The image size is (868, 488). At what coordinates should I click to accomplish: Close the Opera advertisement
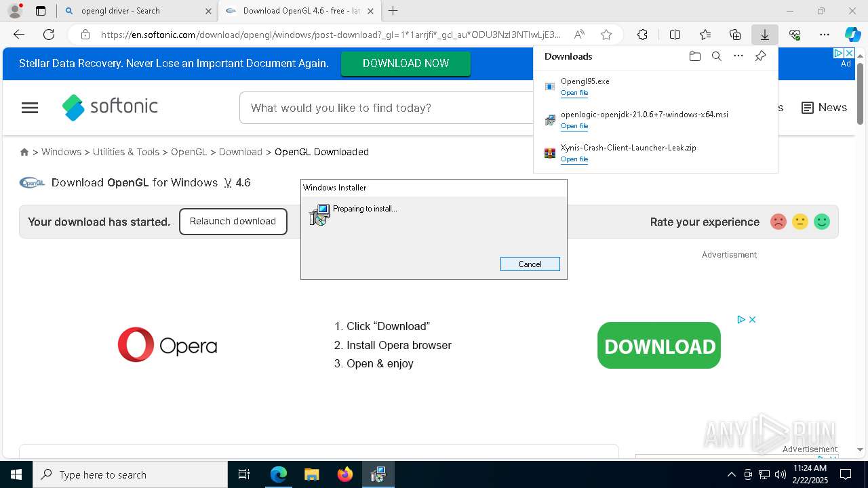click(752, 319)
